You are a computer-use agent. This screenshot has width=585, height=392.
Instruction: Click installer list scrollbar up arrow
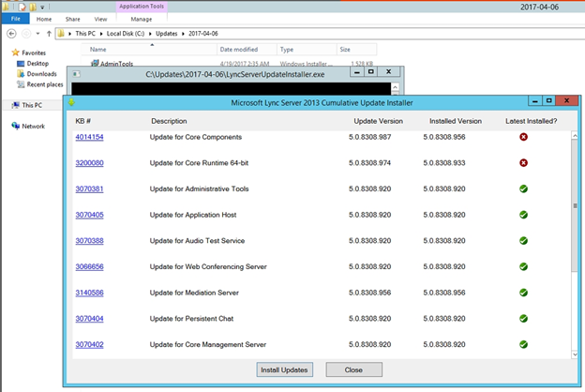(575, 136)
